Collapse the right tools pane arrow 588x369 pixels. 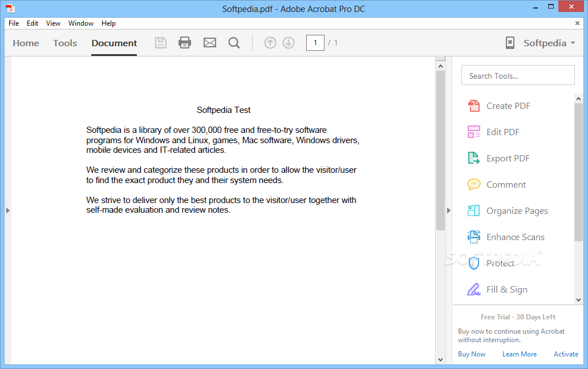tap(448, 210)
